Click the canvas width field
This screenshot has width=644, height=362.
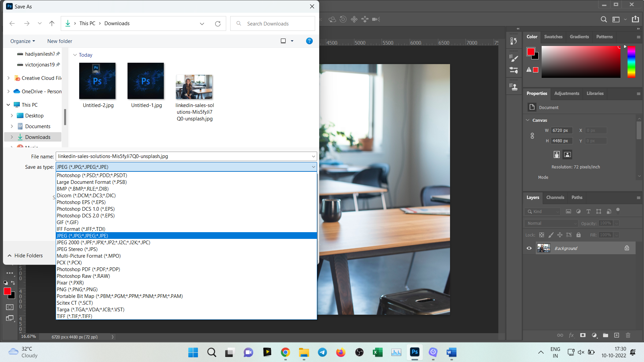[561, 131]
